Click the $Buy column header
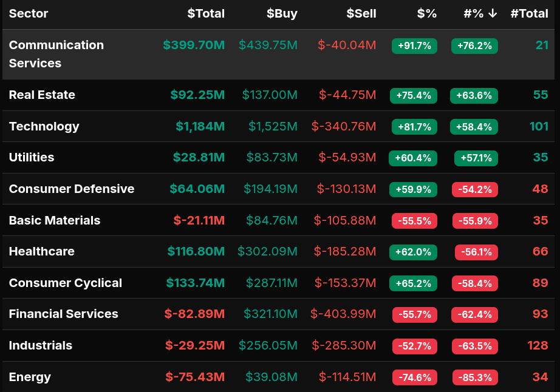The width and height of the screenshot is (560, 392). pyautogui.click(x=282, y=14)
